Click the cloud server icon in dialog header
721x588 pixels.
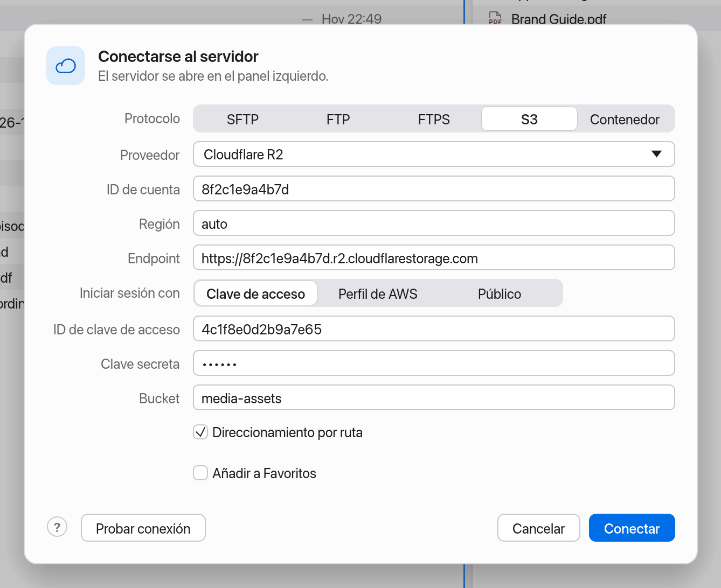point(66,66)
